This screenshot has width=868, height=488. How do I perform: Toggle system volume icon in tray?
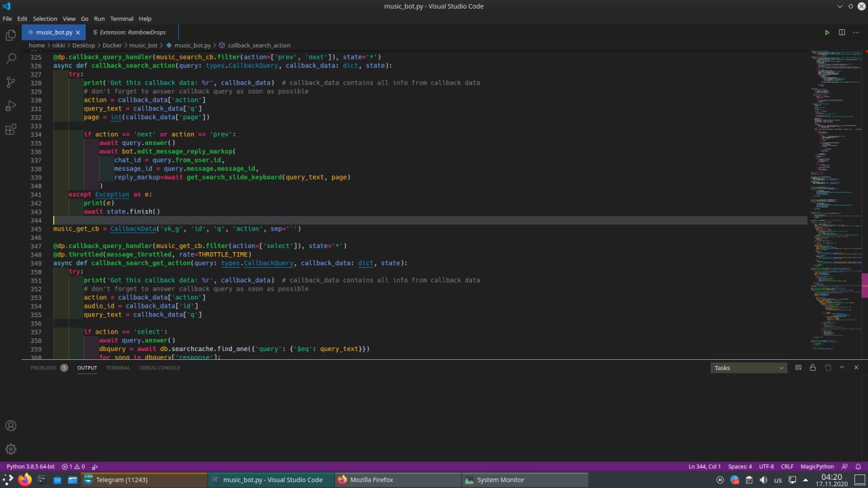pyautogui.click(x=764, y=480)
